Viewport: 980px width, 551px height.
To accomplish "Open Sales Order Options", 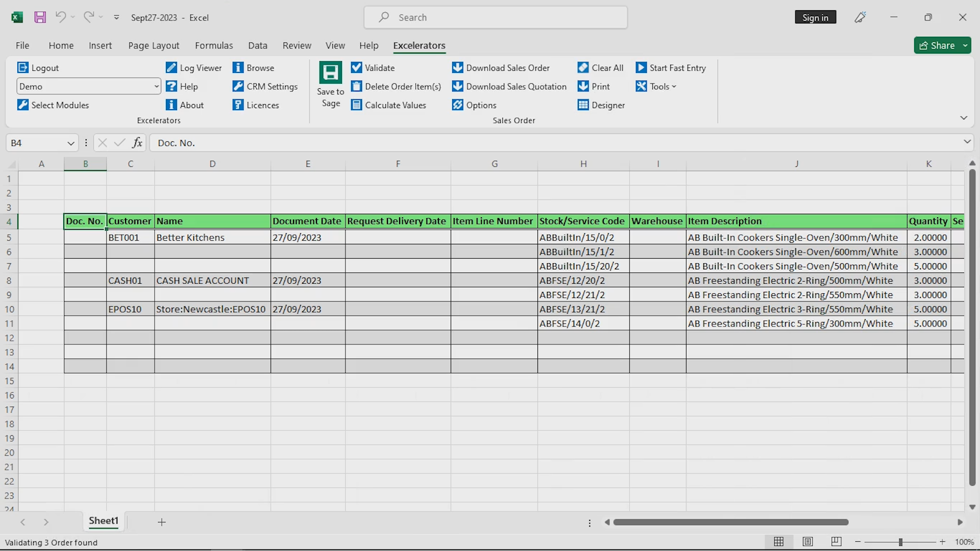I will (x=474, y=105).
